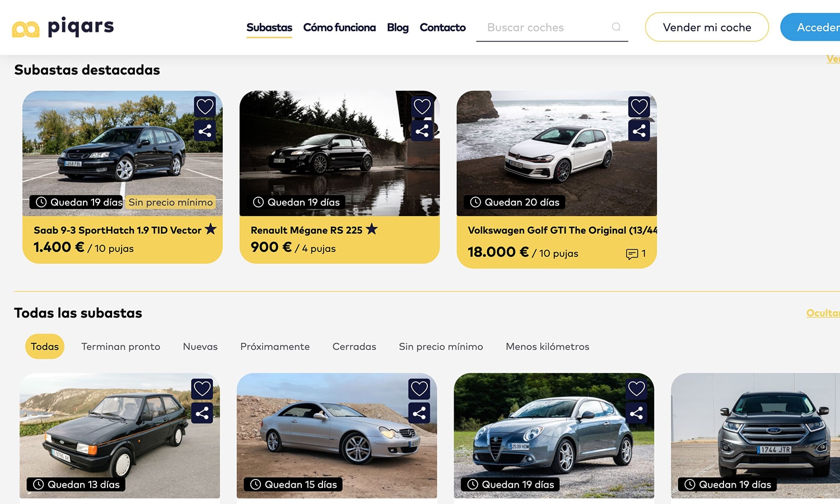Screen dimensions: 840x504
Task: Share the Saab 9-3 SportHatch auction
Action: coord(205,131)
